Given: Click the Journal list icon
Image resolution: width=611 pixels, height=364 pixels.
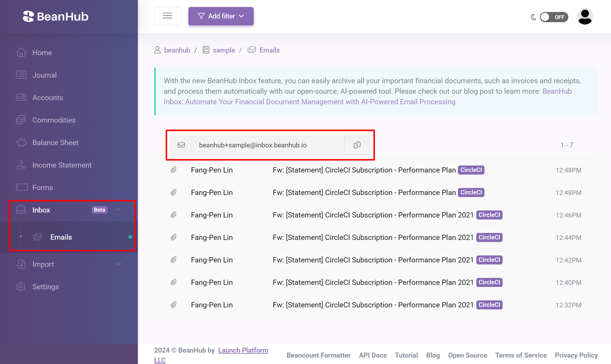Looking at the screenshot, I should pyautogui.click(x=21, y=75).
